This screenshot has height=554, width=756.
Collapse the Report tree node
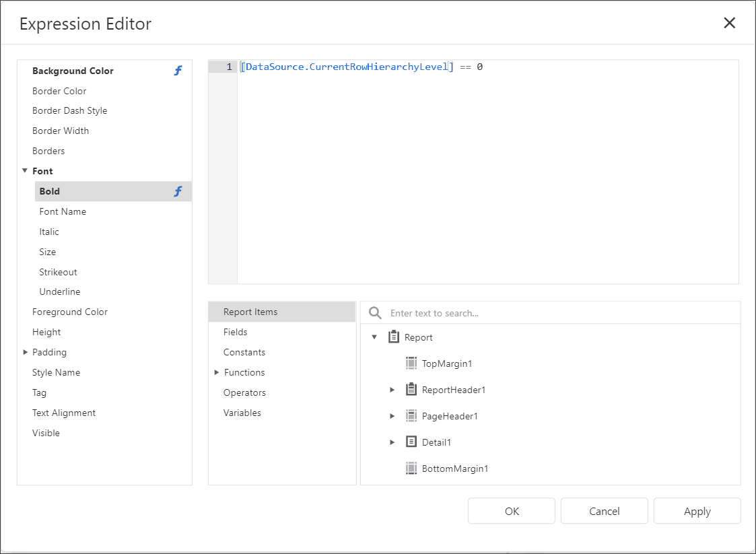[x=375, y=337]
